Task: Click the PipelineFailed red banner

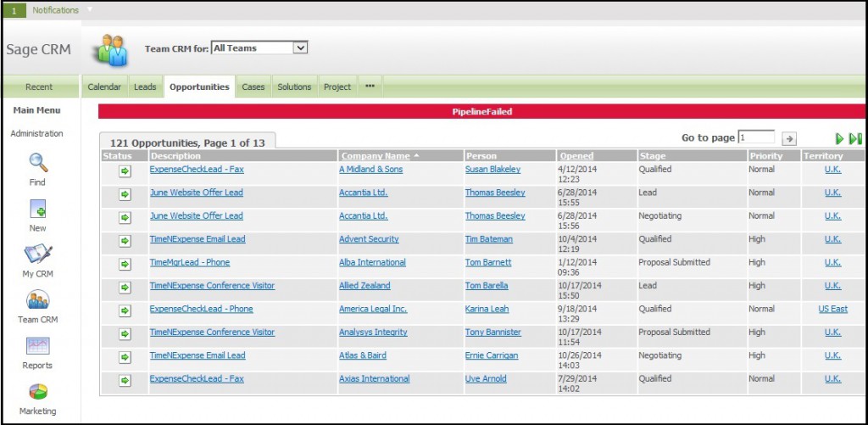Action: coord(481,111)
